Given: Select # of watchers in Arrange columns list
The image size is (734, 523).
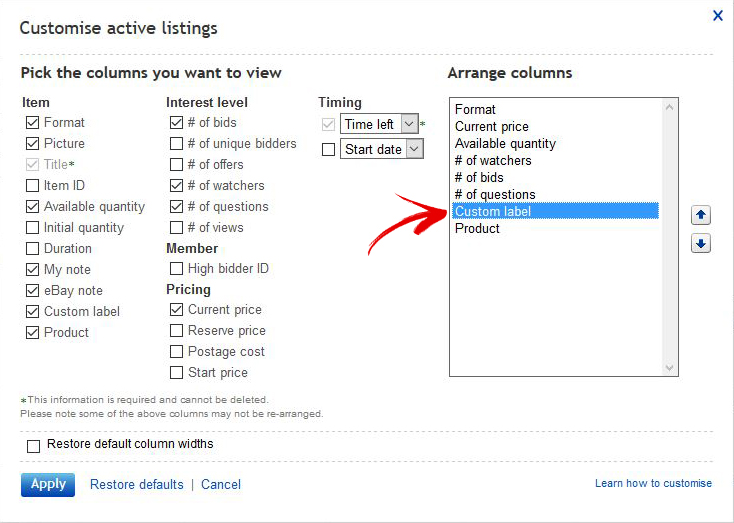Looking at the screenshot, I should click(555, 161).
